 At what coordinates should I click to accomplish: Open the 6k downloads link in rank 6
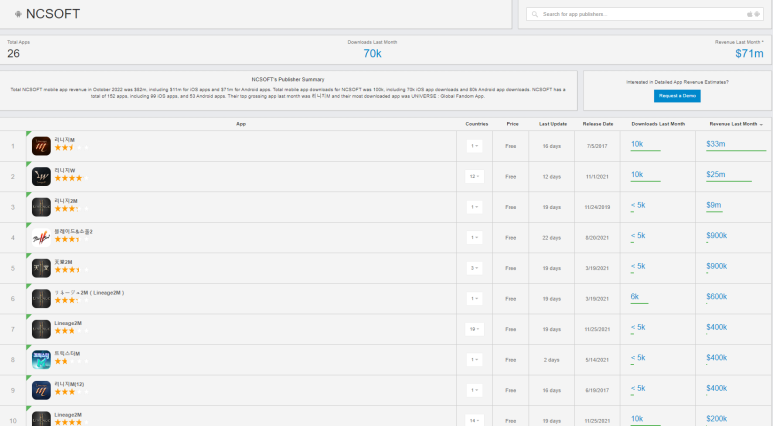click(x=634, y=297)
